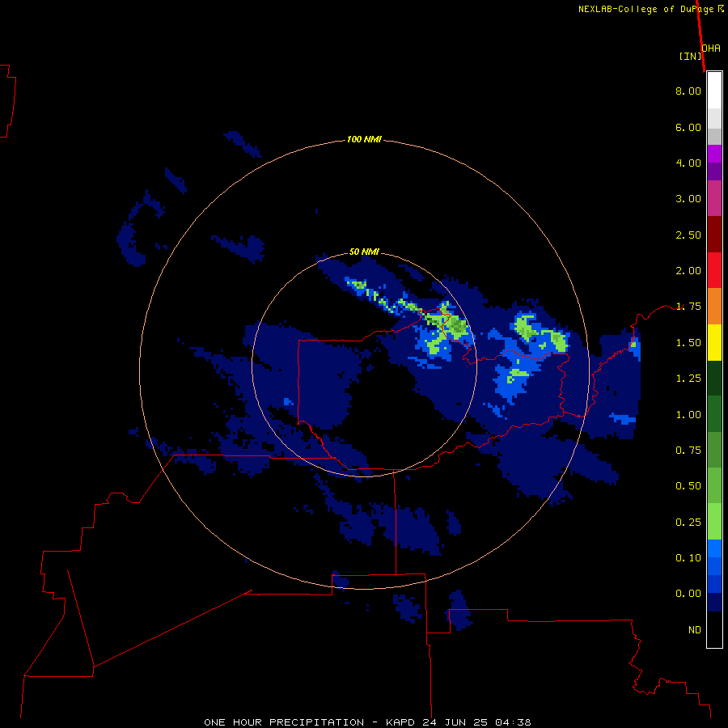Click the 0.50 legend value
The image size is (728, 728).
[688, 486]
